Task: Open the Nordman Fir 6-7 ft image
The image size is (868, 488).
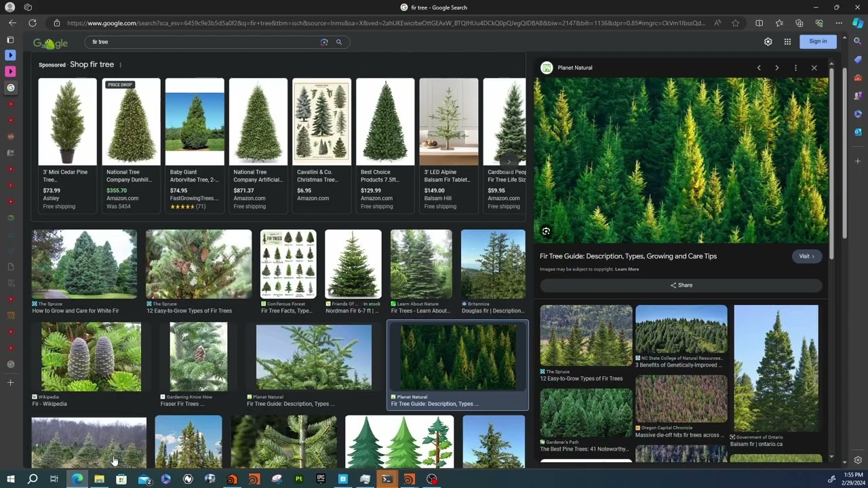Action: coord(353,264)
